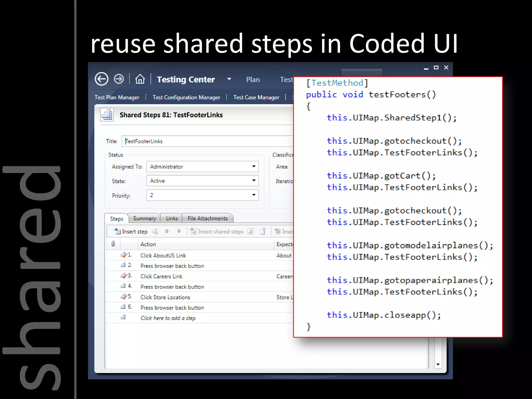
Task: Click the delete step icon
Action: (x=155, y=231)
